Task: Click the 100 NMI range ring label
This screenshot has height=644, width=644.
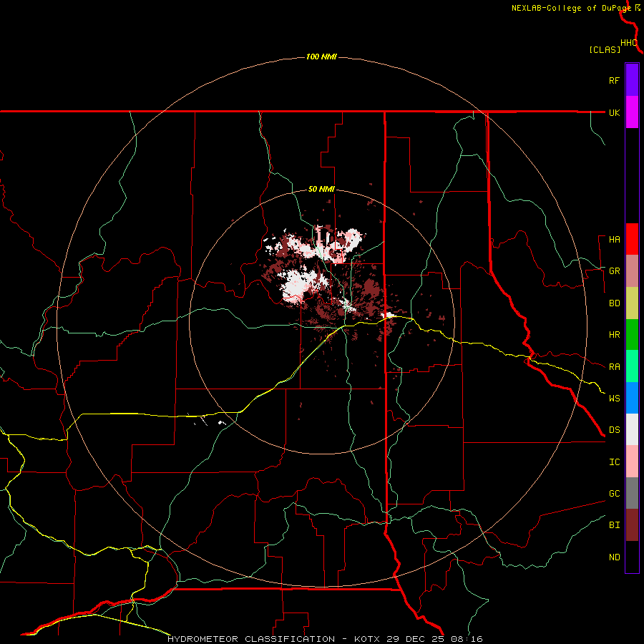Action: (321, 57)
